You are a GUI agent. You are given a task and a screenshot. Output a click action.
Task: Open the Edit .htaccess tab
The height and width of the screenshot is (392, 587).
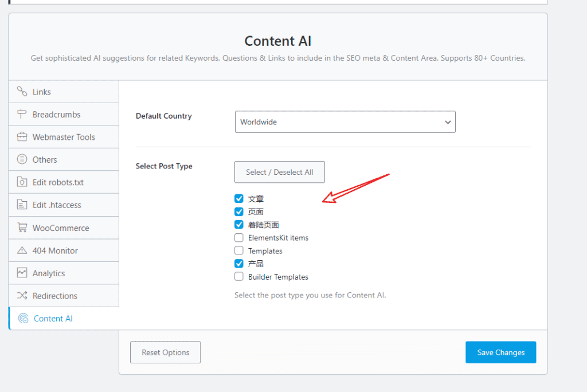coord(64,205)
